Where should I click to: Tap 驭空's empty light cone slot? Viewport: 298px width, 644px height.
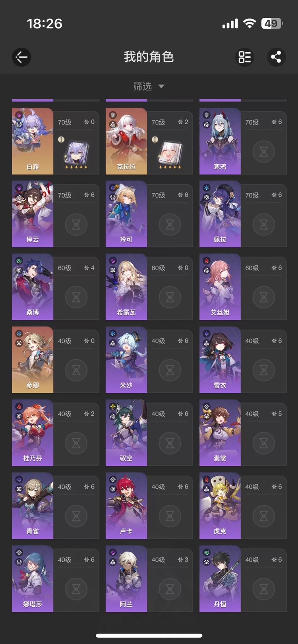click(x=170, y=443)
